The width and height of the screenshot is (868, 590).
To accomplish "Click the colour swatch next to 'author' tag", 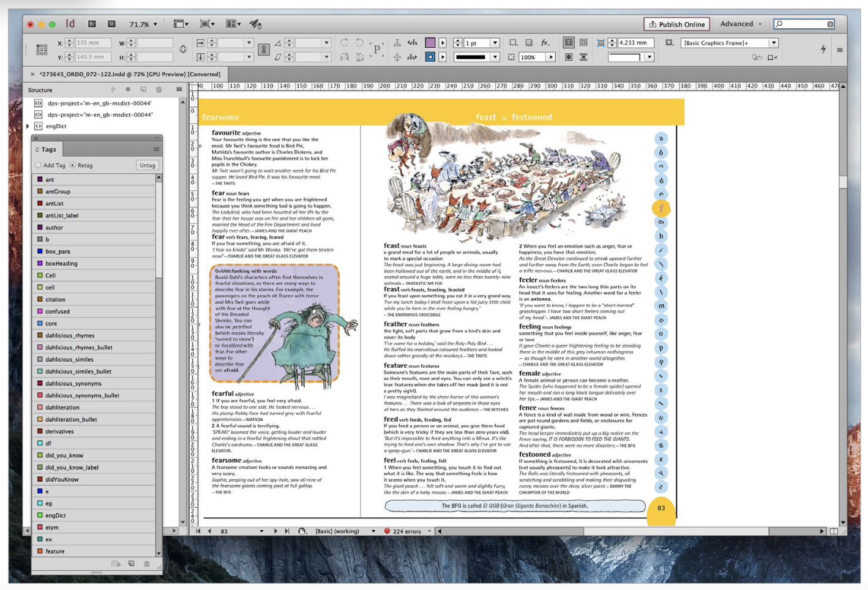I will tap(40, 228).
